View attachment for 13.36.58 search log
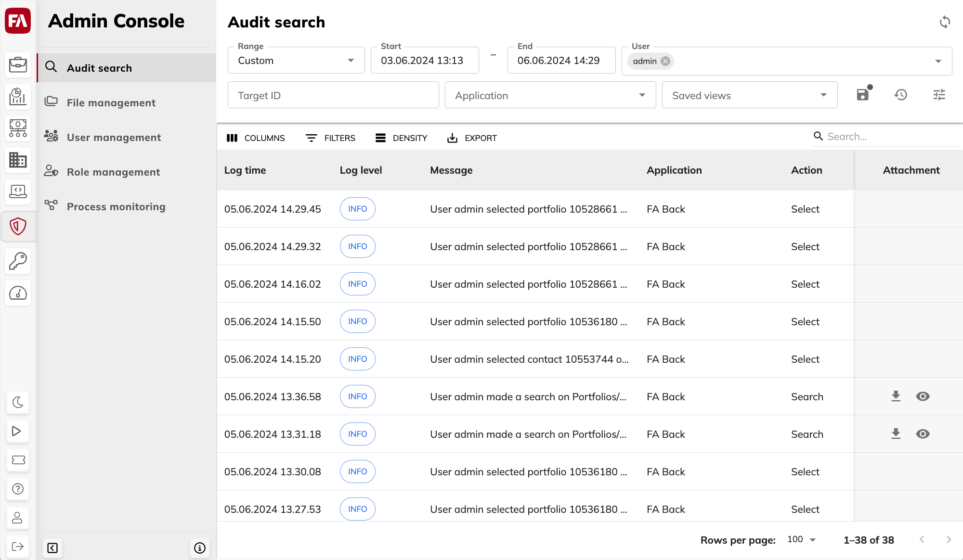This screenshot has width=963, height=560. pos(923,396)
